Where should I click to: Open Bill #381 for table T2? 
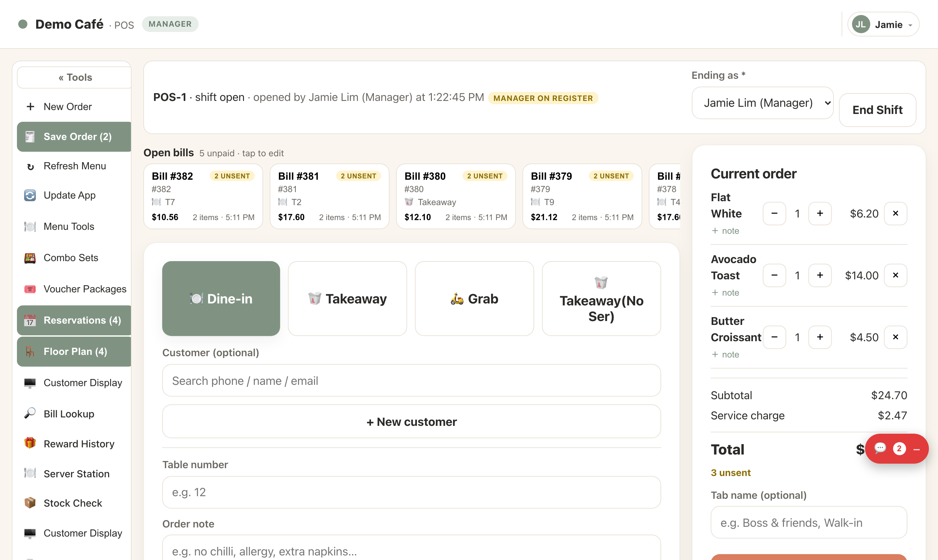point(329,196)
